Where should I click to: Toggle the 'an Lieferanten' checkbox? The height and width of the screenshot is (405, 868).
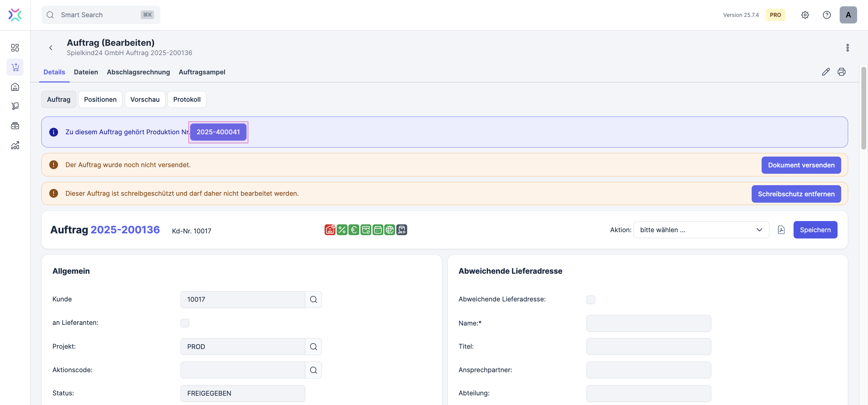pyautogui.click(x=185, y=323)
